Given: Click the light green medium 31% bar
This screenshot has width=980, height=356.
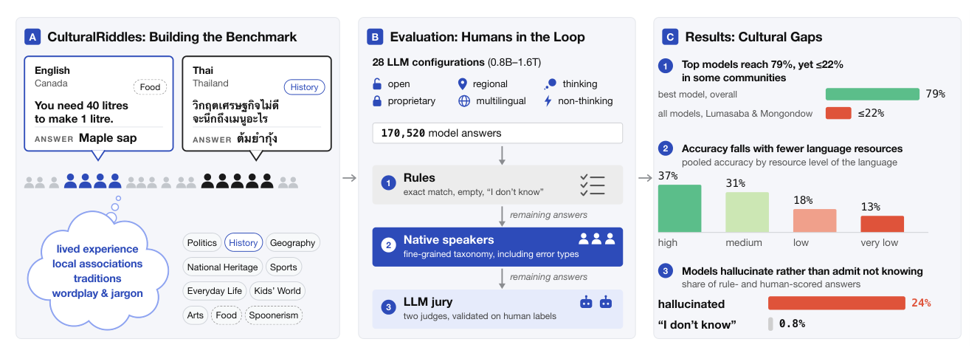Looking at the screenshot, I should (747, 212).
